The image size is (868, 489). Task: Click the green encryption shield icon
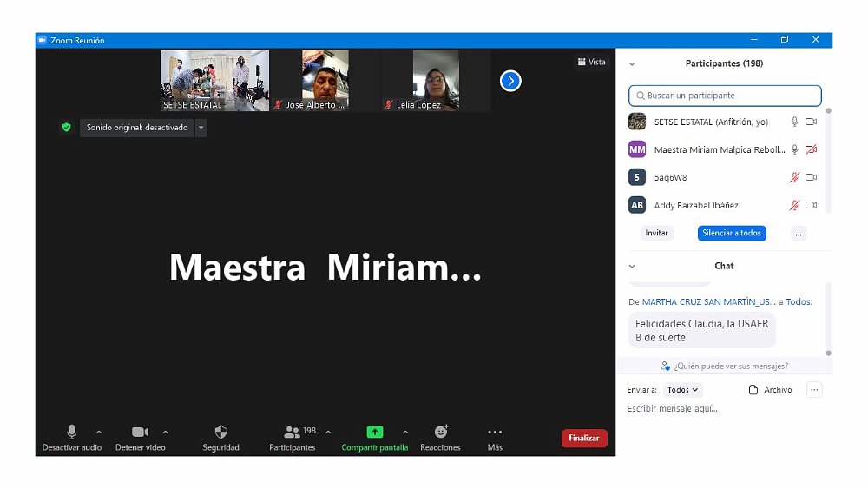66,128
